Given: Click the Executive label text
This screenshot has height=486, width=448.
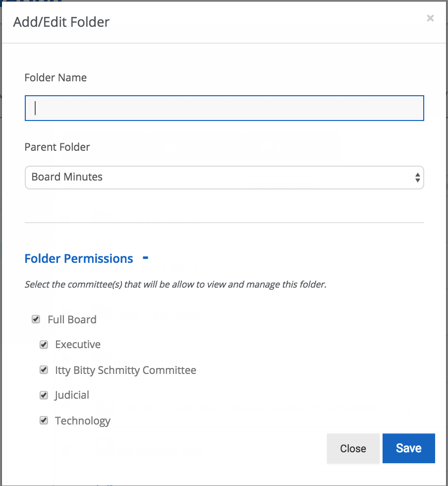Looking at the screenshot, I should (x=78, y=344).
